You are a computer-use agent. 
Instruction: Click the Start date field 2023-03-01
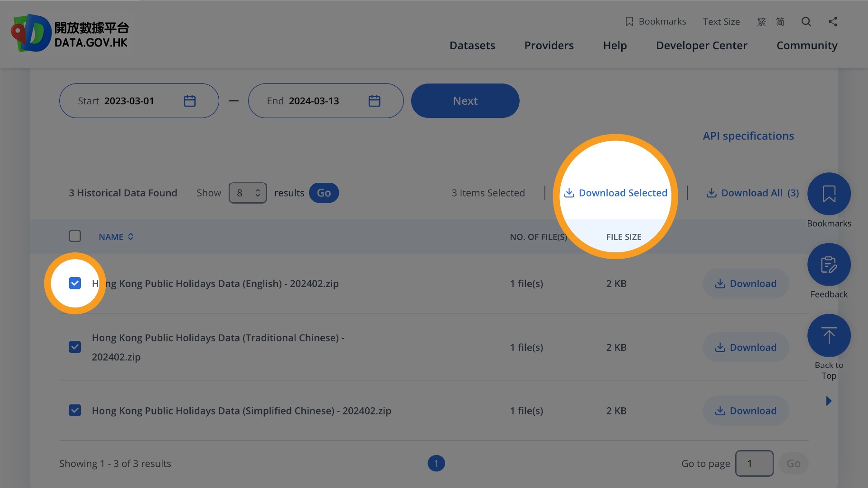[x=139, y=101]
